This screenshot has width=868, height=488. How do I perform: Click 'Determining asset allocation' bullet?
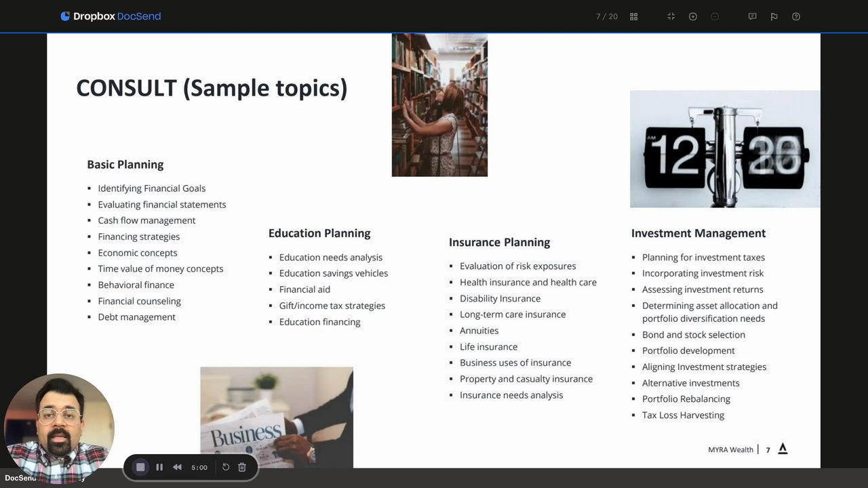pyautogui.click(x=710, y=312)
